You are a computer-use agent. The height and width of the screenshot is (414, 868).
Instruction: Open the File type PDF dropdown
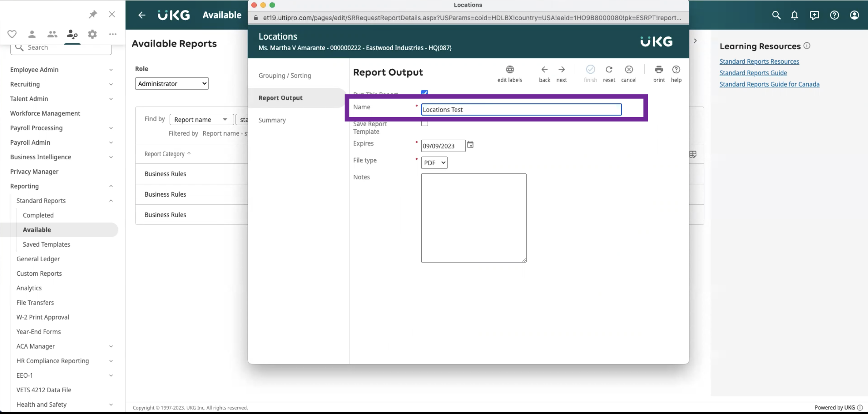[x=434, y=163]
